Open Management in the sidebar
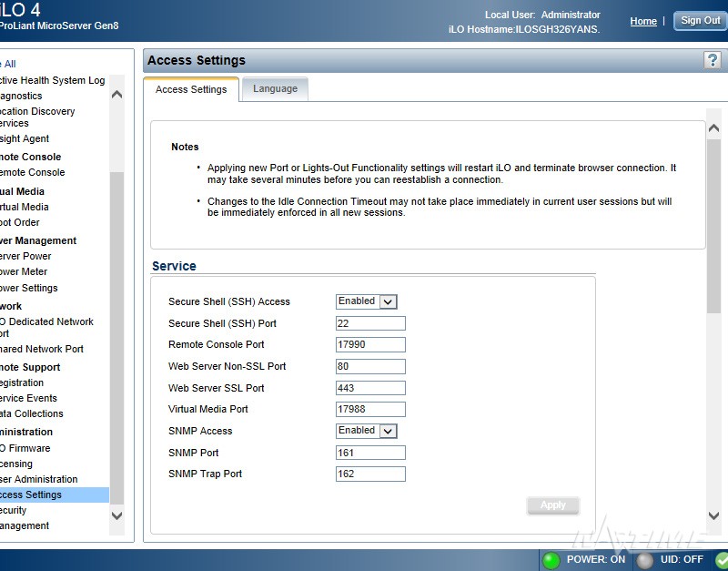The image size is (728, 571). (25, 525)
